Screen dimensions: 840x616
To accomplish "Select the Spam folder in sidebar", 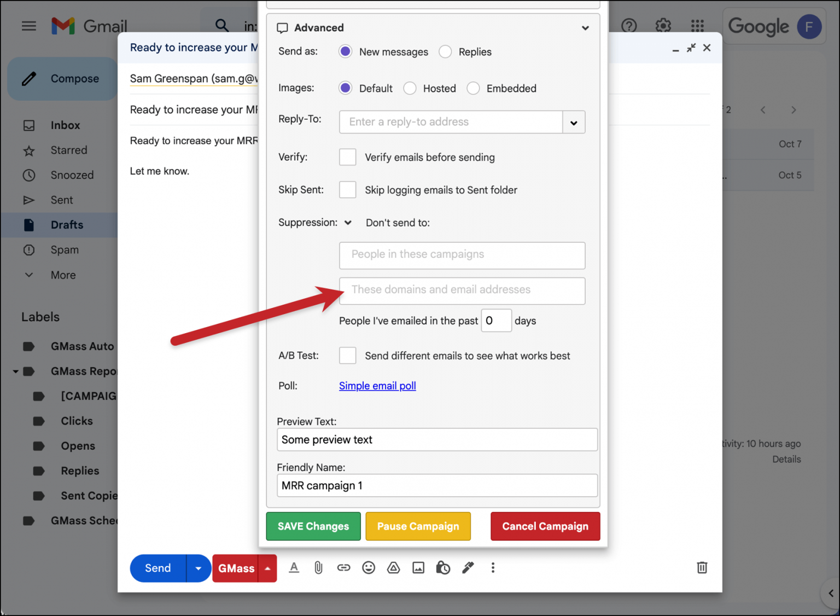I will 65,250.
